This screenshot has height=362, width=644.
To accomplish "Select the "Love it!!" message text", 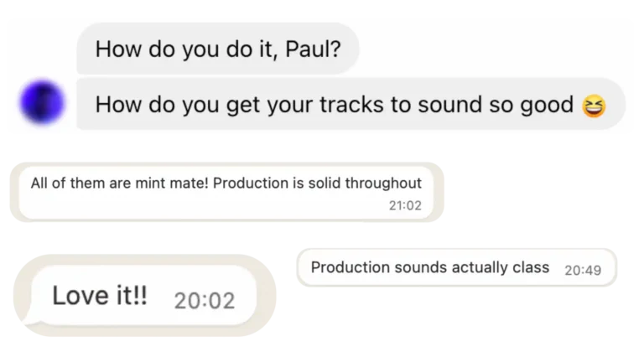I will (x=99, y=296).
